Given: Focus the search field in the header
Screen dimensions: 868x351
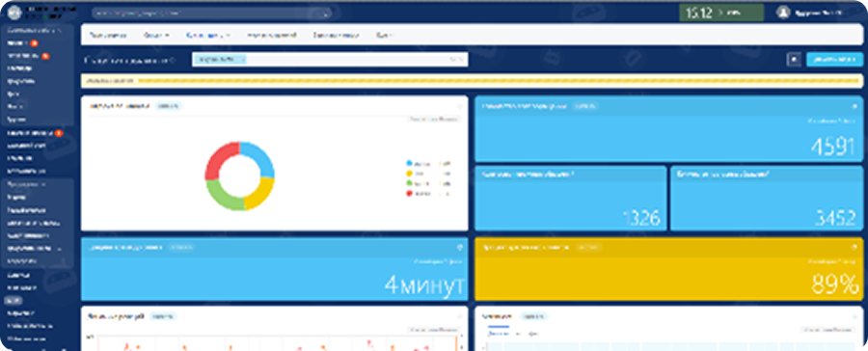Looking at the screenshot, I should click(212, 13).
